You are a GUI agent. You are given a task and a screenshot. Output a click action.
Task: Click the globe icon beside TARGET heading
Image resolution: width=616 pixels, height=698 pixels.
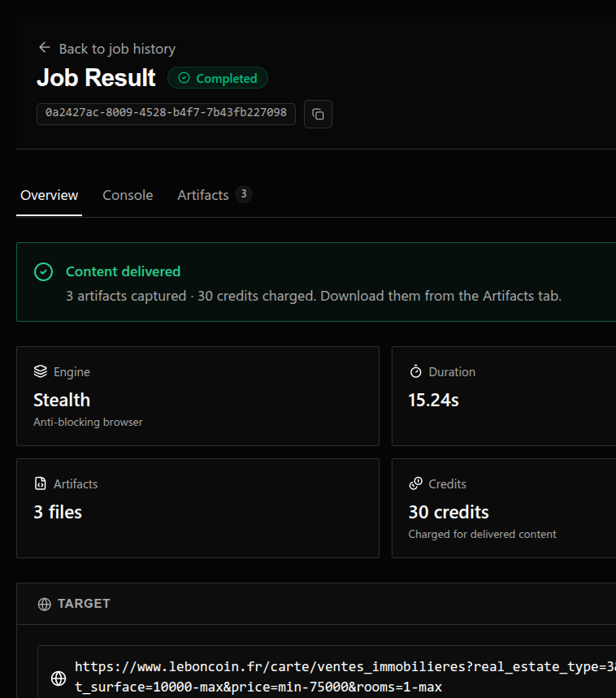pyautogui.click(x=45, y=604)
